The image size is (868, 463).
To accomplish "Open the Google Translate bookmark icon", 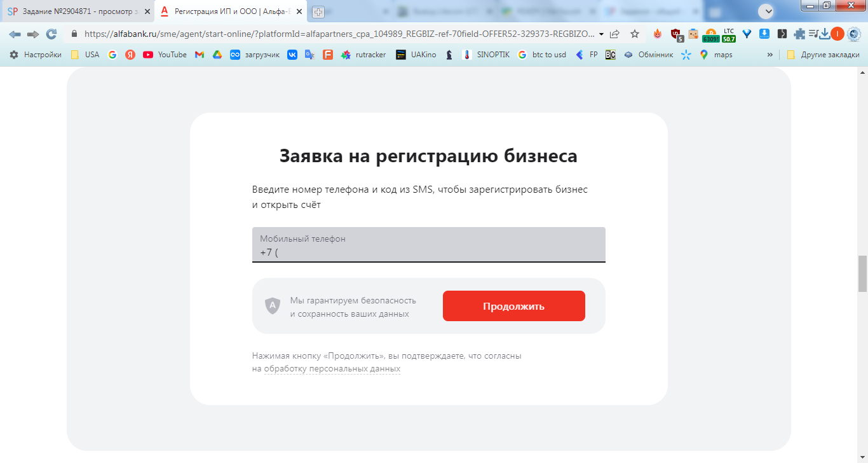I will [310, 55].
